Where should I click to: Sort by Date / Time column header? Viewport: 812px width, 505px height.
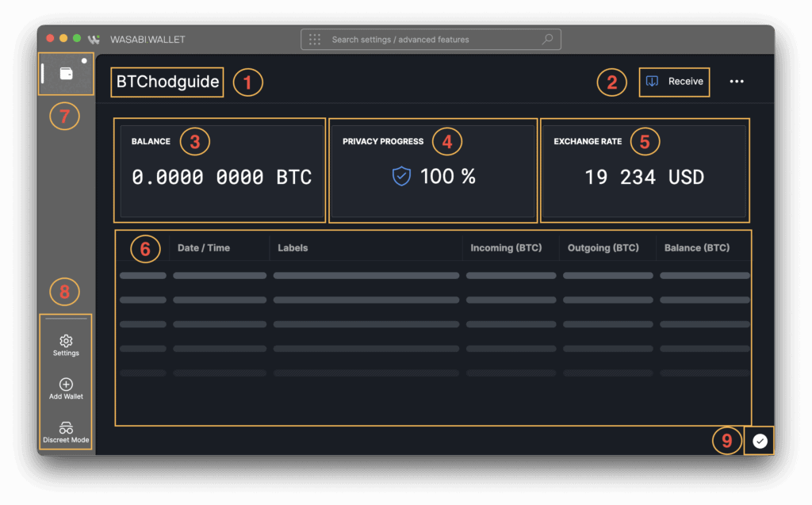[x=204, y=248]
